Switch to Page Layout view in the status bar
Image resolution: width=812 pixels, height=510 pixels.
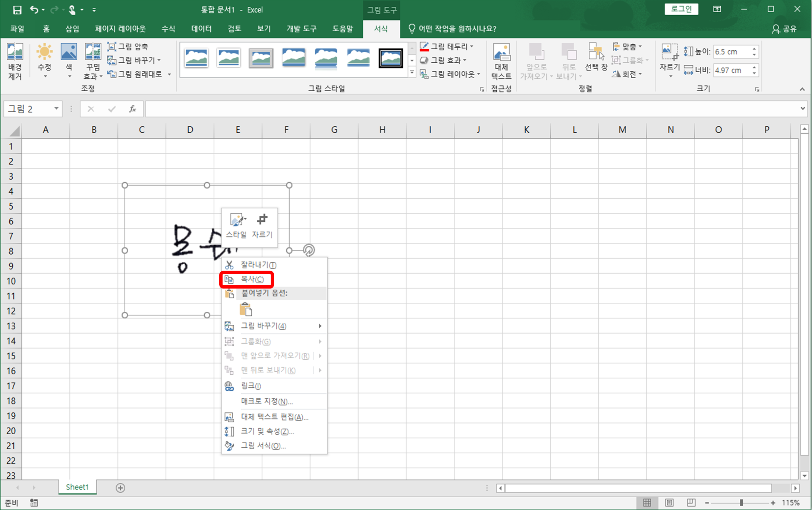coord(669,503)
